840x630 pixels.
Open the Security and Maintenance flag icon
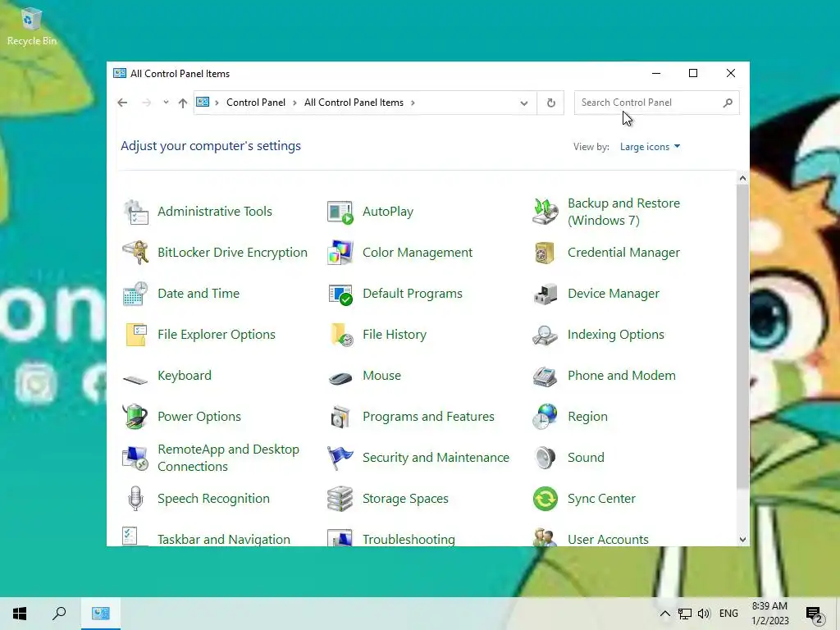(x=340, y=458)
